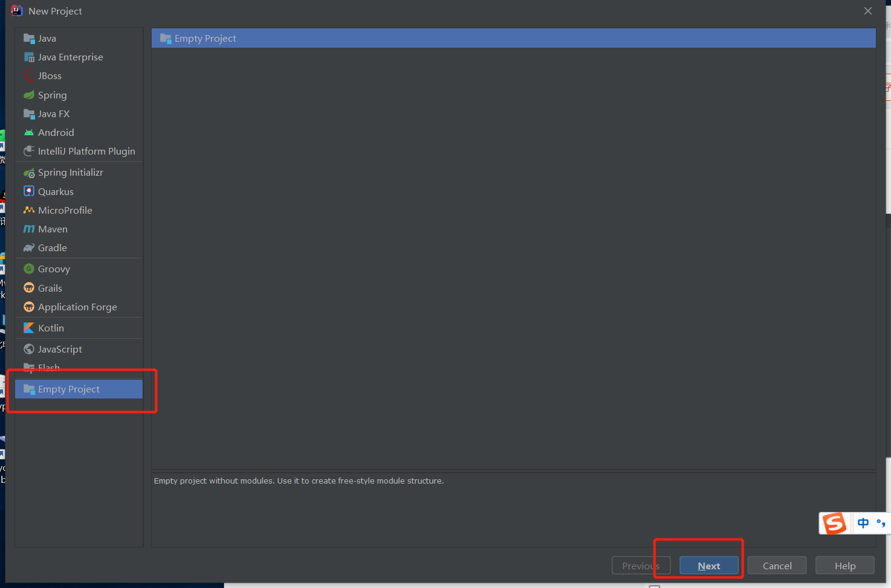Choose the JBoss label

50,76
